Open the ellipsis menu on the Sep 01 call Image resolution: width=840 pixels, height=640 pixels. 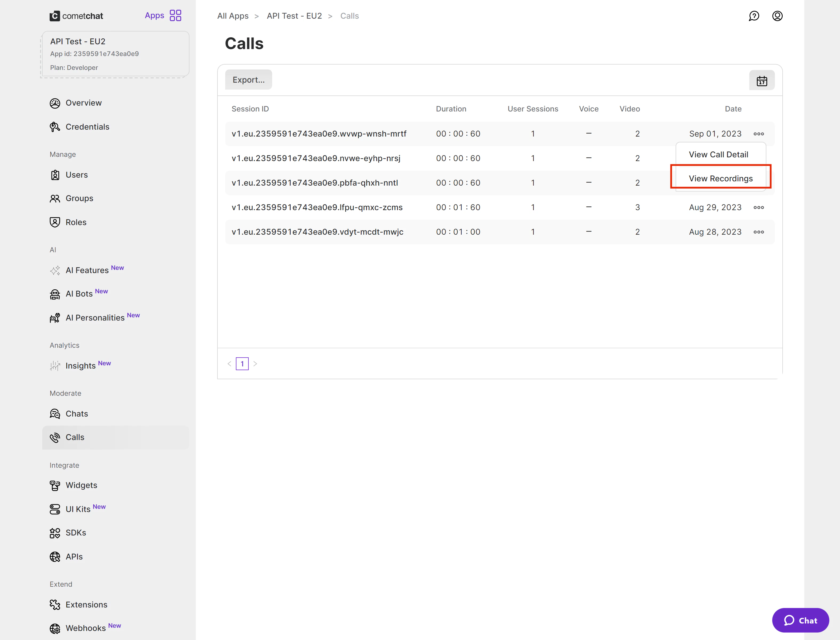[758, 134]
